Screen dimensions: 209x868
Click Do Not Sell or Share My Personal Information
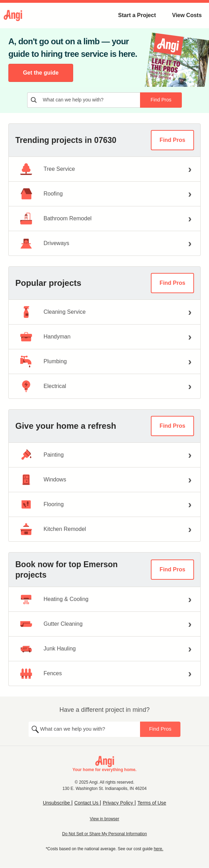(104, 834)
